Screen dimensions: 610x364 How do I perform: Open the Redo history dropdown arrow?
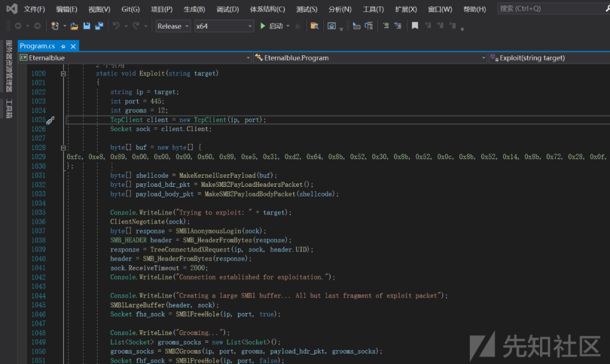tap(146, 26)
